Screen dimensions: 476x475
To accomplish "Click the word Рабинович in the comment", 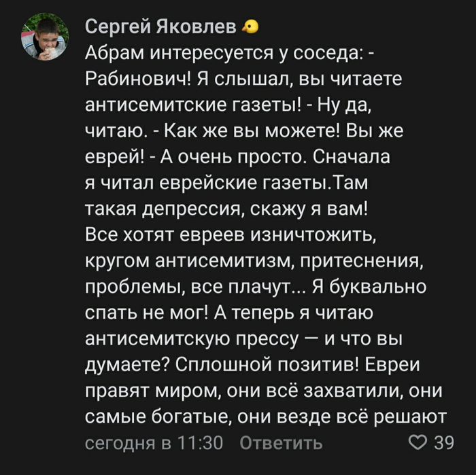I will point(137,79).
